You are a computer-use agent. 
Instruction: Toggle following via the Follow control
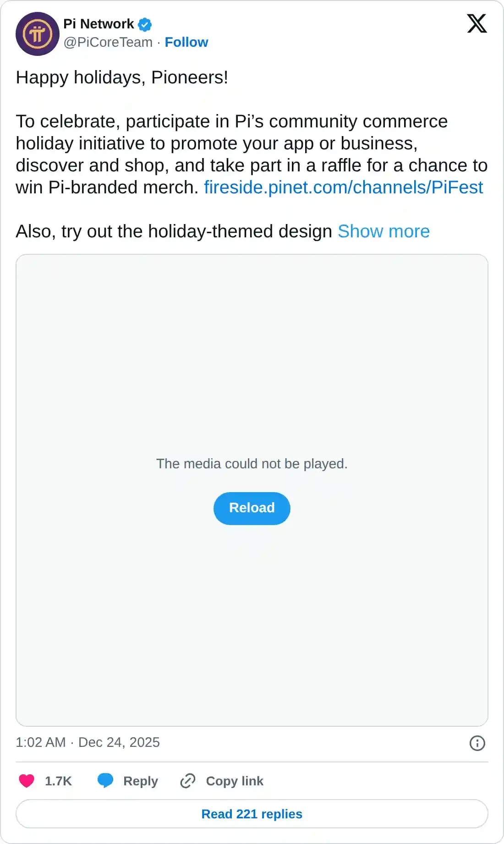click(186, 42)
